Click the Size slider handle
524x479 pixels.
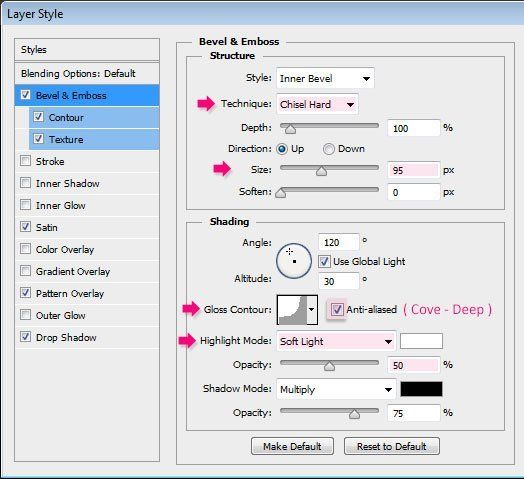coord(321,171)
